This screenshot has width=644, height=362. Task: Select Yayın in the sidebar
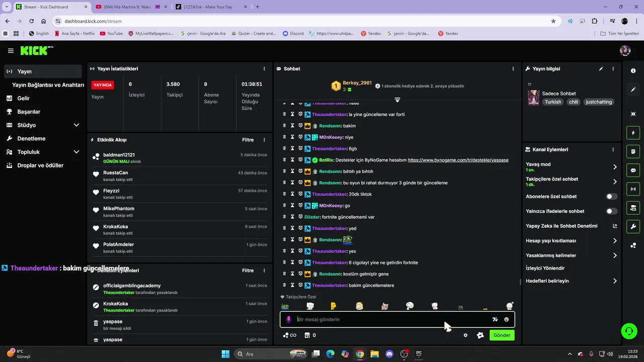[43, 71]
